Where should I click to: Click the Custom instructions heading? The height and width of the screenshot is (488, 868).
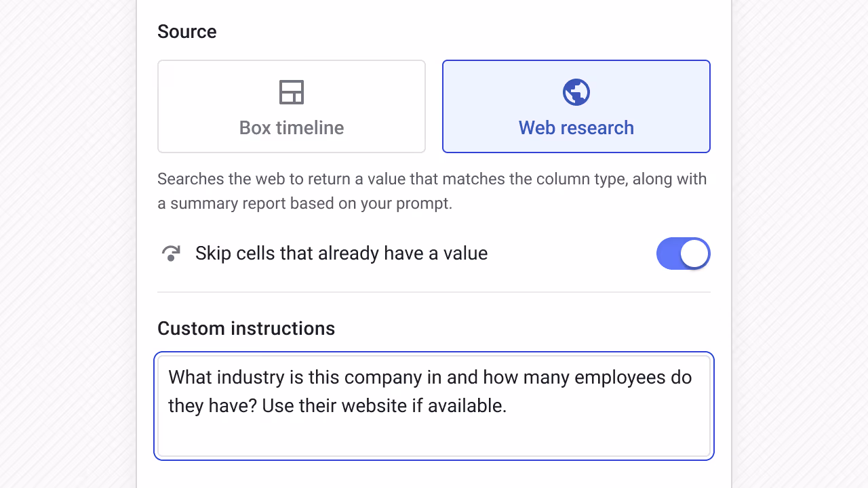245,328
